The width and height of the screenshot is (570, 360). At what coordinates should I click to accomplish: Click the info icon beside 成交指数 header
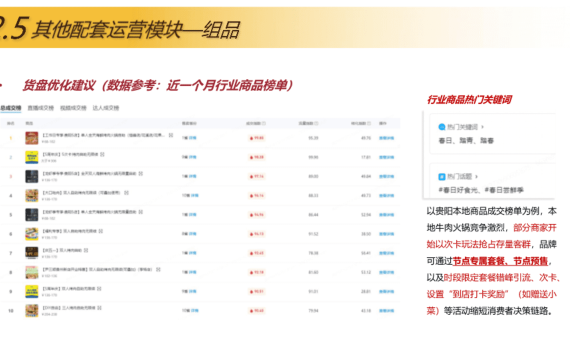click(264, 124)
